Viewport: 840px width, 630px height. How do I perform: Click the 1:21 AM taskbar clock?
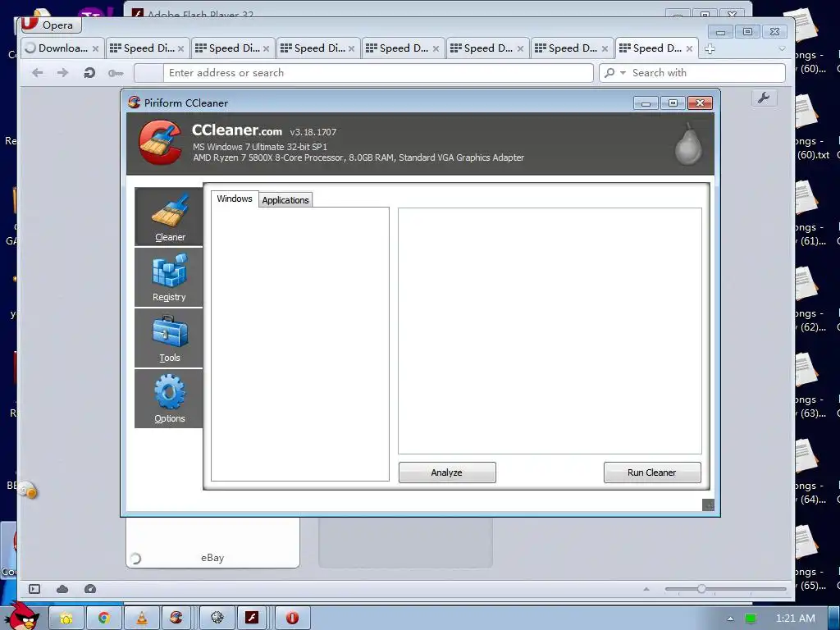[x=796, y=619]
